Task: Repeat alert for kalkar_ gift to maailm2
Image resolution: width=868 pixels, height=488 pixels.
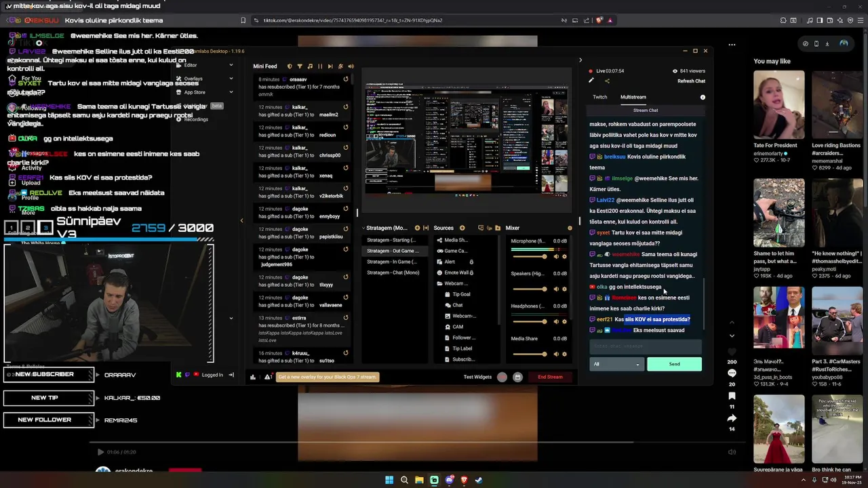Action: click(x=345, y=107)
